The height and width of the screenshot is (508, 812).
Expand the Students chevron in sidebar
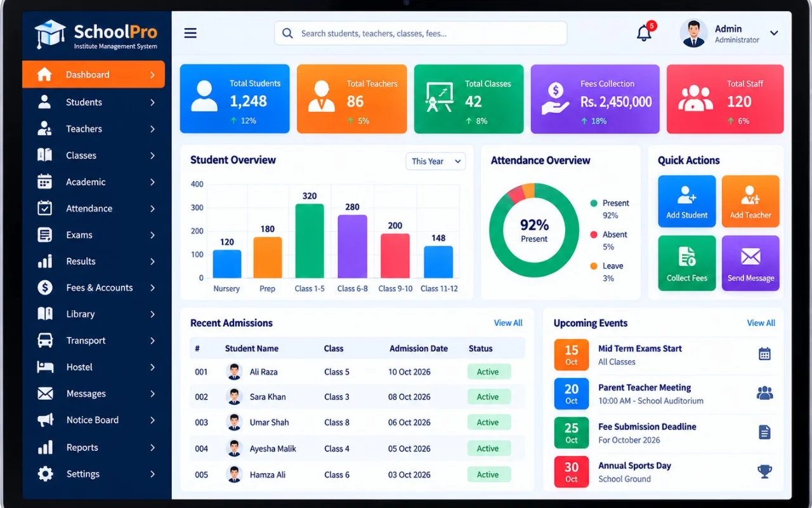click(152, 102)
